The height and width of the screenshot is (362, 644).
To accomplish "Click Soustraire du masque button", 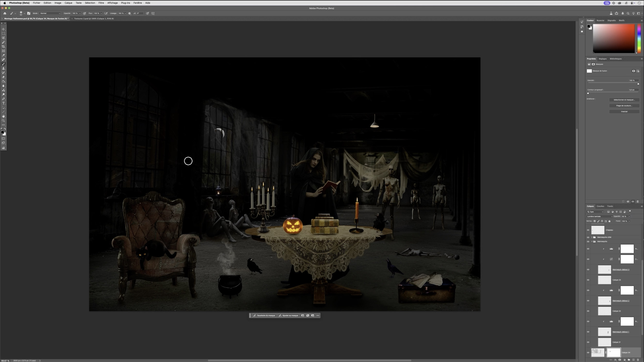I will click(264, 315).
